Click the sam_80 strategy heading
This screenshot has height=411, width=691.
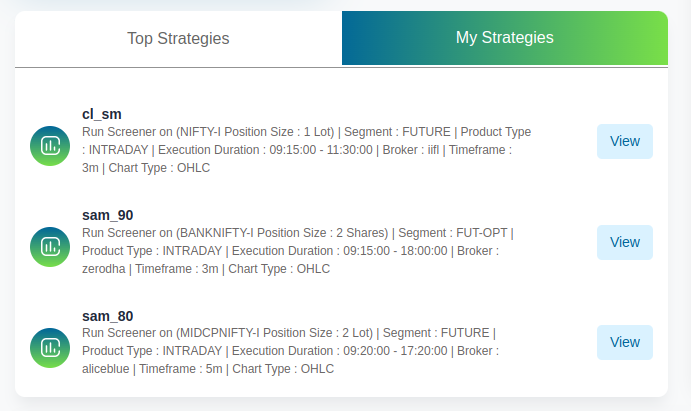108,316
